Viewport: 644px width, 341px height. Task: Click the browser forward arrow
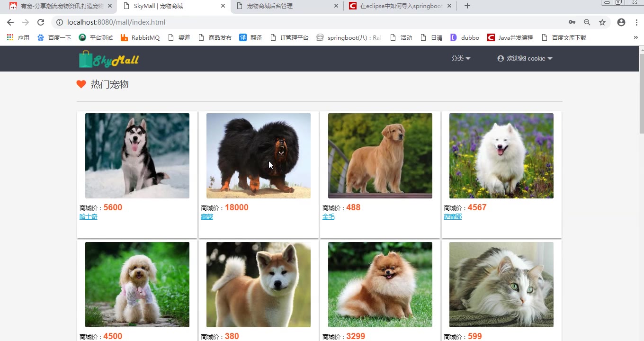tap(26, 22)
